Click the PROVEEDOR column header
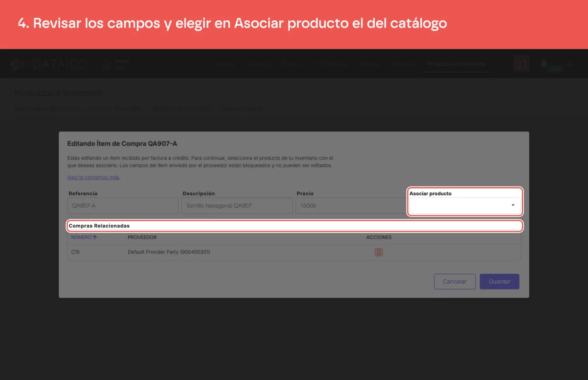 [x=142, y=237]
